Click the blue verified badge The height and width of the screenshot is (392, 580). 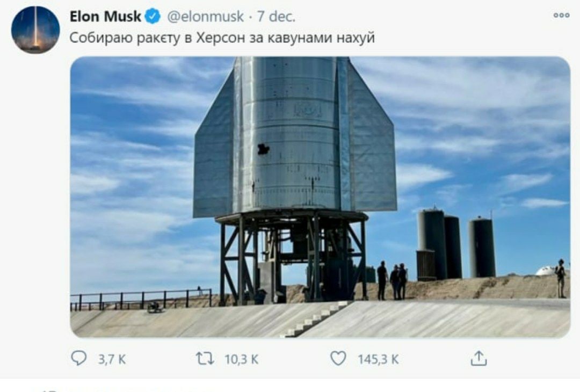point(153,16)
